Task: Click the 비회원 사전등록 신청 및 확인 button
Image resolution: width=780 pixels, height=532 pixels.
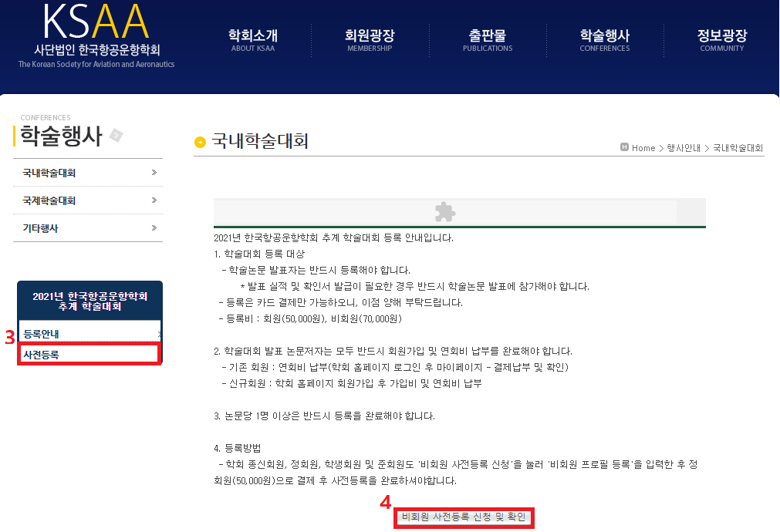Action: pyautogui.click(x=464, y=517)
